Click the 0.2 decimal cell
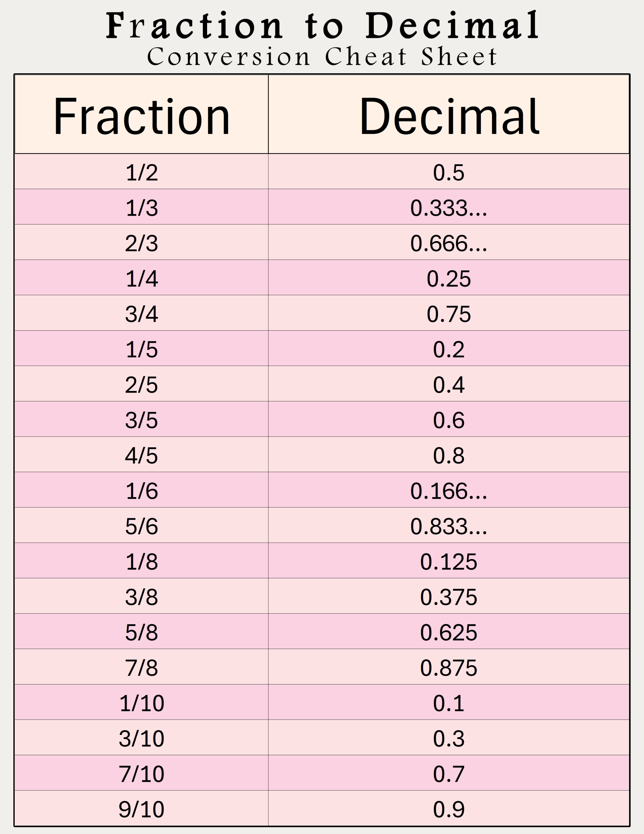 [x=449, y=349]
